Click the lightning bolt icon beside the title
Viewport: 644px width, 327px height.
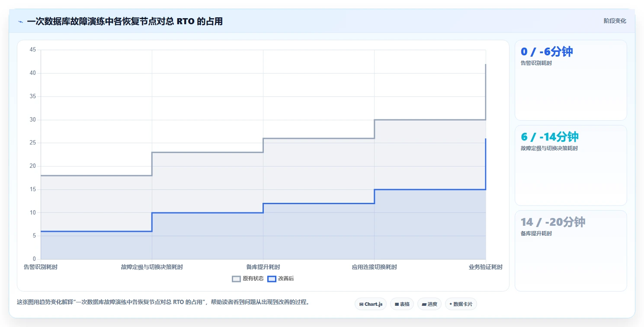[x=20, y=22]
